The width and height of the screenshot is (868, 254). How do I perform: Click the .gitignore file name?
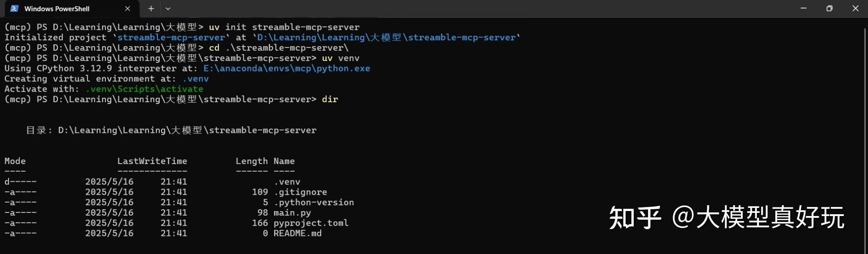point(300,192)
